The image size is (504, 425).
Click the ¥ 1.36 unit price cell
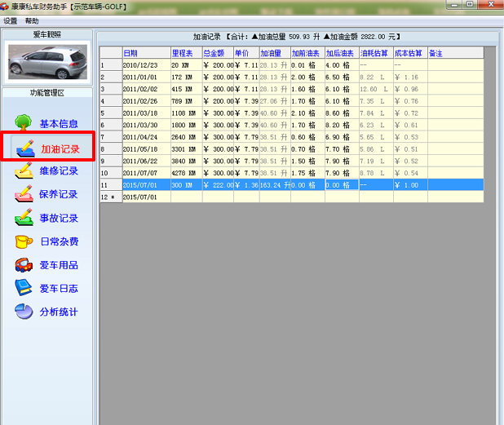click(246, 185)
